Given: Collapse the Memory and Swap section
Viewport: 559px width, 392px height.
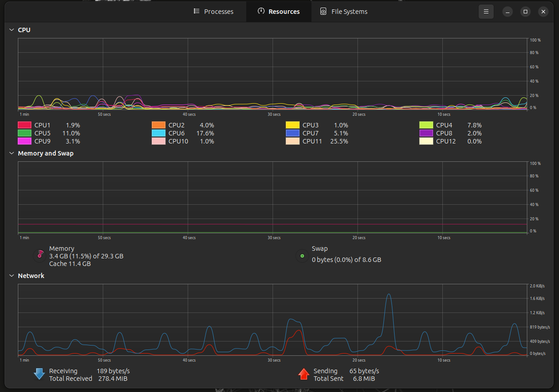Looking at the screenshot, I should click(12, 153).
